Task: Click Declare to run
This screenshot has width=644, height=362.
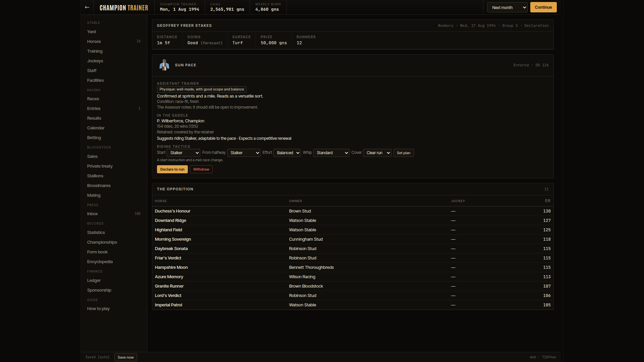Action: coord(172,169)
